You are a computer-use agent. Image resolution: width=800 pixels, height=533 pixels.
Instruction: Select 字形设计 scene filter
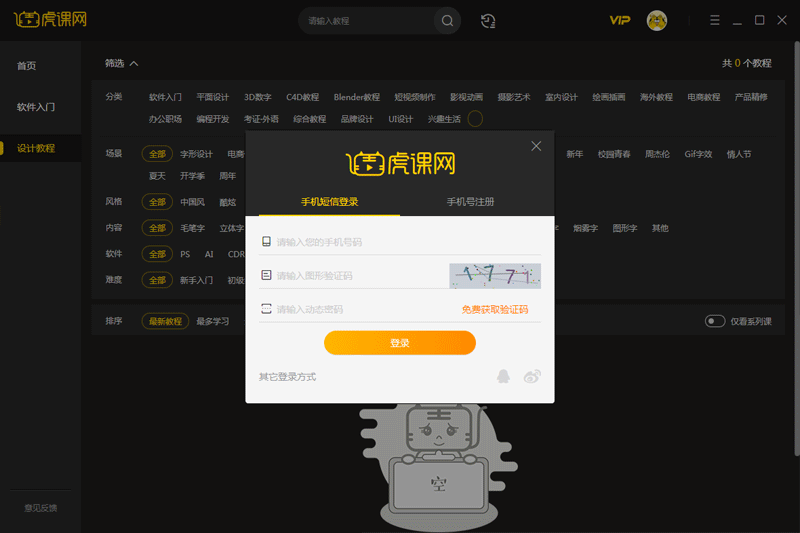click(196, 154)
